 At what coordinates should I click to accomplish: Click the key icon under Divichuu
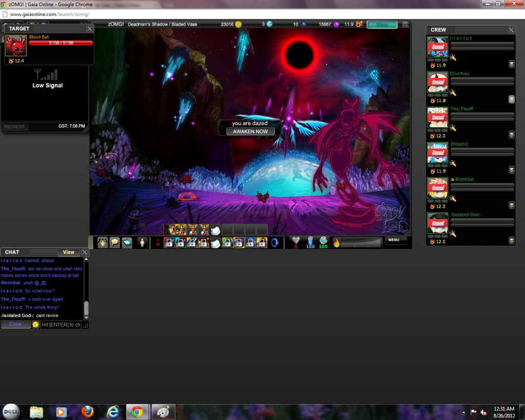(453, 92)
